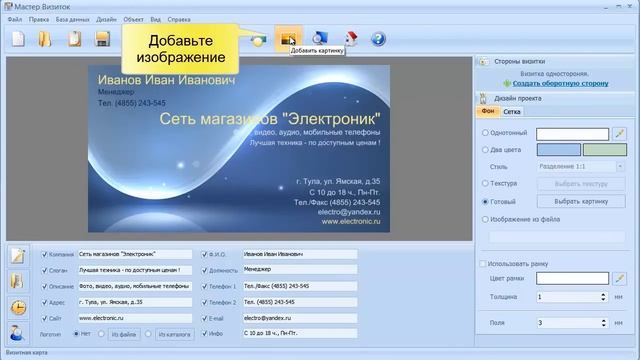Click the eyedropper next to Однотонный color
The image size is (640, 360).
click(x=620, y=133)
